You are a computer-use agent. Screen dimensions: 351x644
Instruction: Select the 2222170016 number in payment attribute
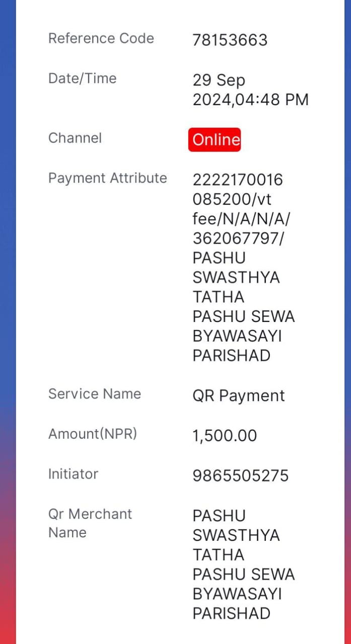[238, 180]
